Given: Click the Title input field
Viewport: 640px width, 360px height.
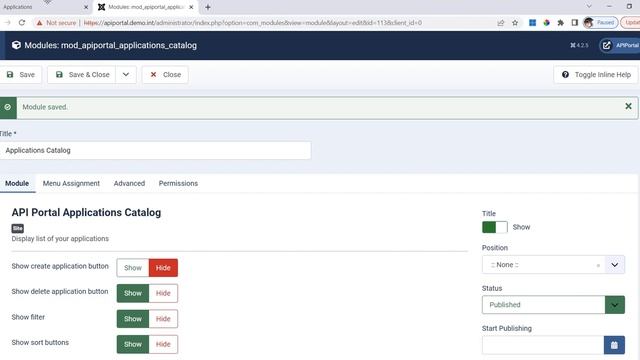Looking at the screenshot, I should tap(156, 150).
